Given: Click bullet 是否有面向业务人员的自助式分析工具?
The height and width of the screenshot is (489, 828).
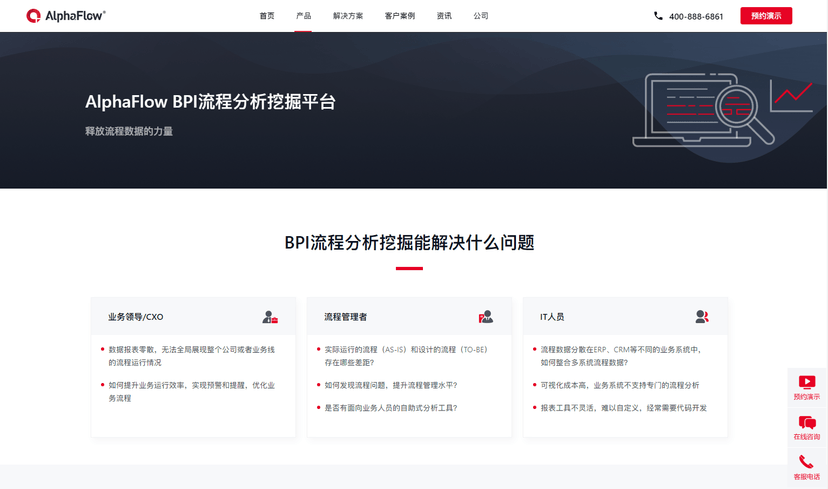Looking at the screenshot, I should (x=391, y=408).
